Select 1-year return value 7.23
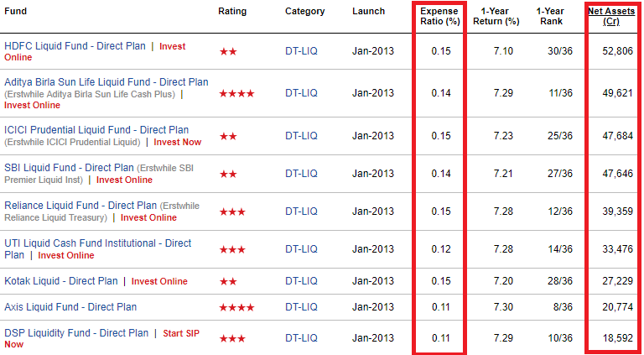The height and width of the screenshot is (355, 644). click(503, 136)
